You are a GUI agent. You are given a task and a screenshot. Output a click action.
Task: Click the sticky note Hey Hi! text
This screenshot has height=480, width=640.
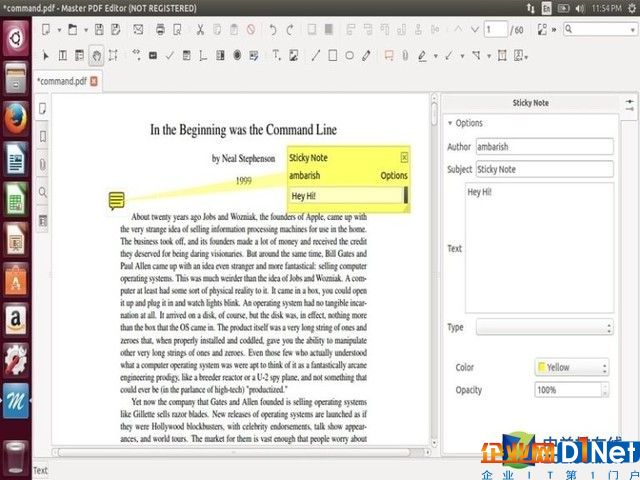[x=304, y=196]
